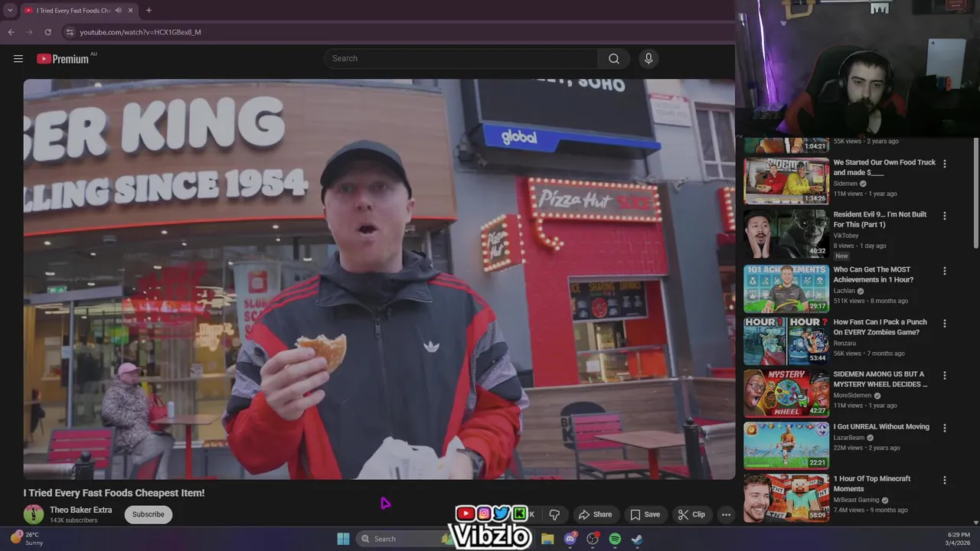Click the VikTobey channel name
Viewport: 980px width, 551px height.
846,236
